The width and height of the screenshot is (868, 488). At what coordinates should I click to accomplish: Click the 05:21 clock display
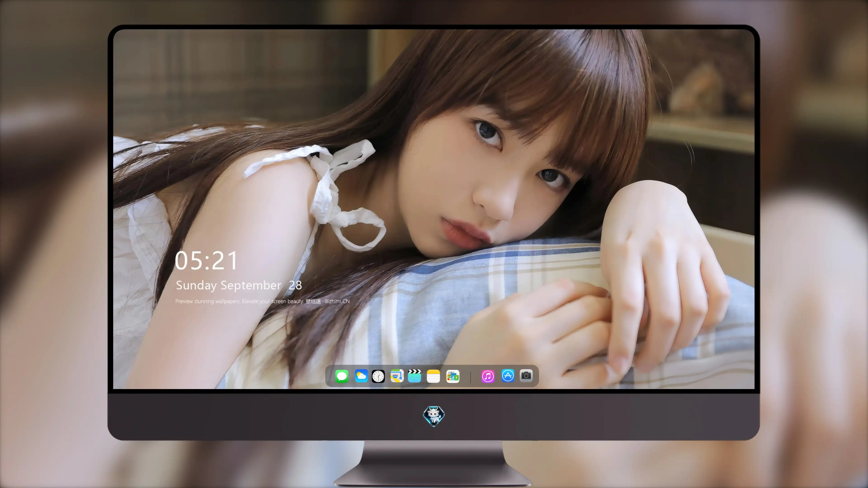(206, 261)
